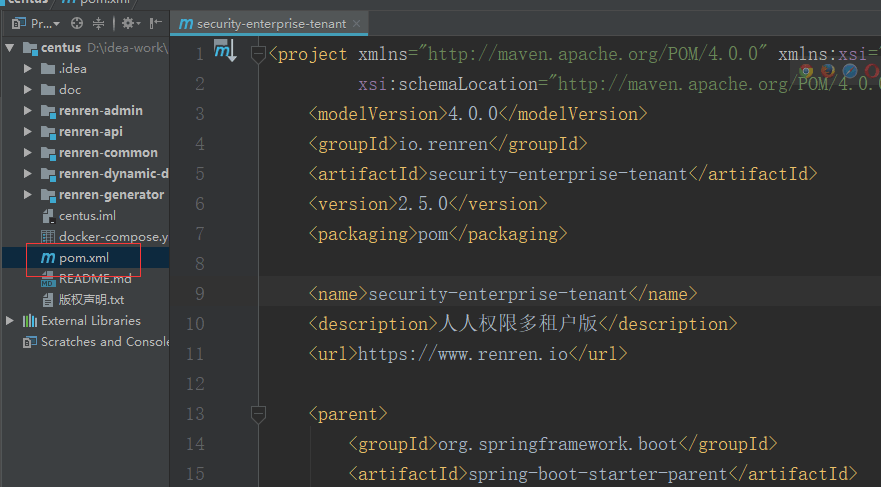Expand the renren-generator module
Viewport: 881px width, 487px height.
tap(28, 195)
